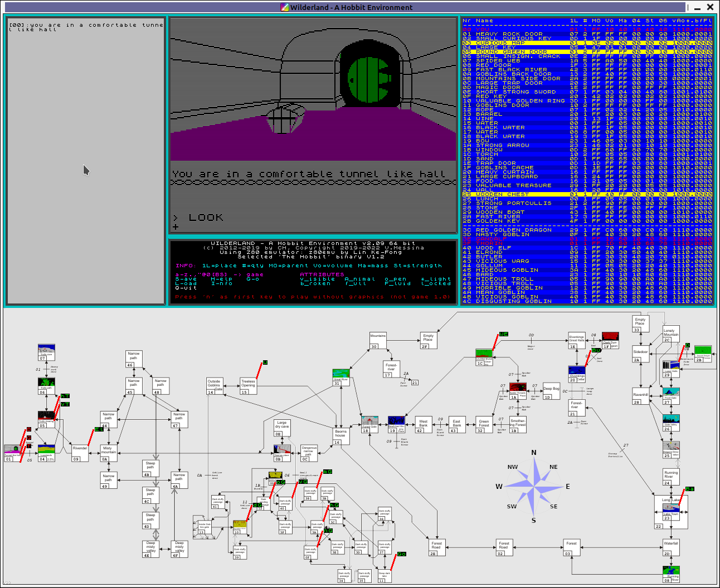This screenshot has width=720, height=588.
Task: Select the Great River picture node 31
Action: [341, 378]
